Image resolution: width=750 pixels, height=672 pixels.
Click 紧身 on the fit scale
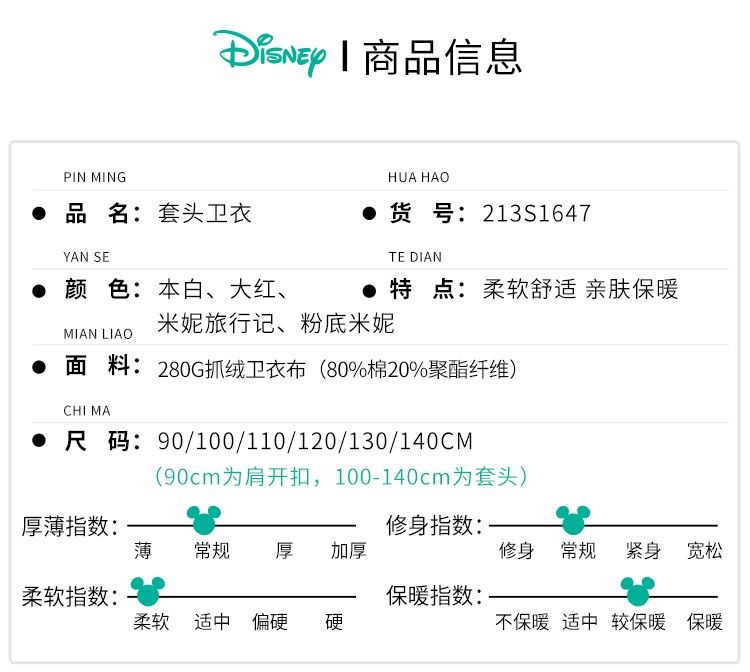pos(643,551)
